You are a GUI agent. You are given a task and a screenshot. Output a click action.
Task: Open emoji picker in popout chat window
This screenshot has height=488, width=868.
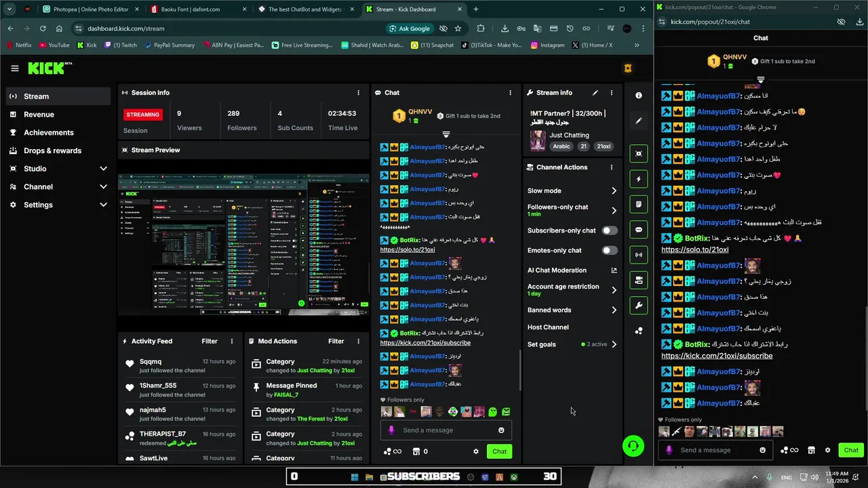coord(763,450)
